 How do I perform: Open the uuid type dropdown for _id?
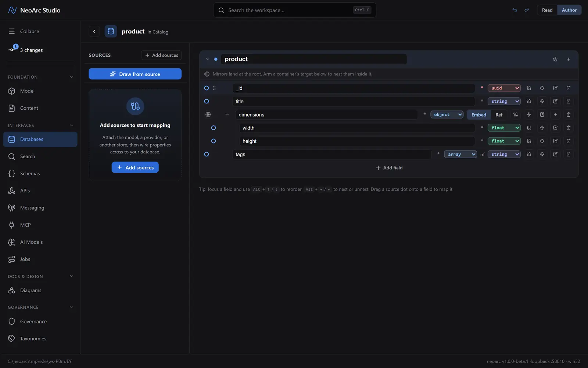pyautogui.click(x=504, y=88)
